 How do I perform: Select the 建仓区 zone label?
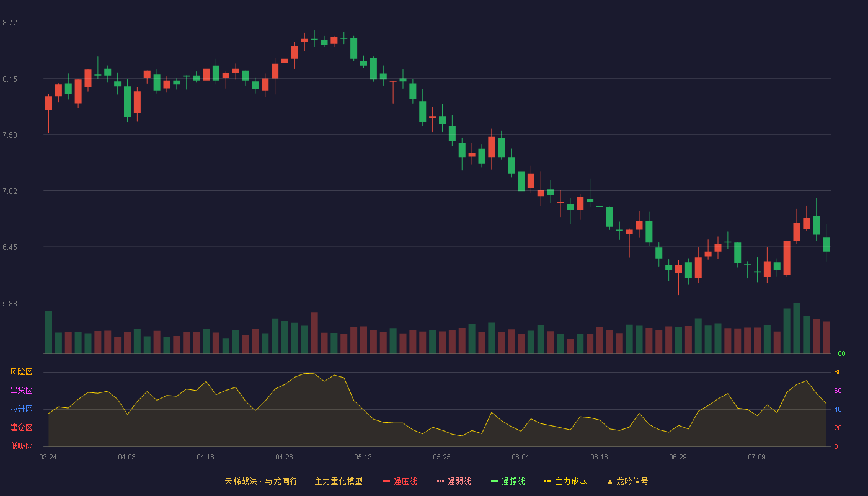21,428
